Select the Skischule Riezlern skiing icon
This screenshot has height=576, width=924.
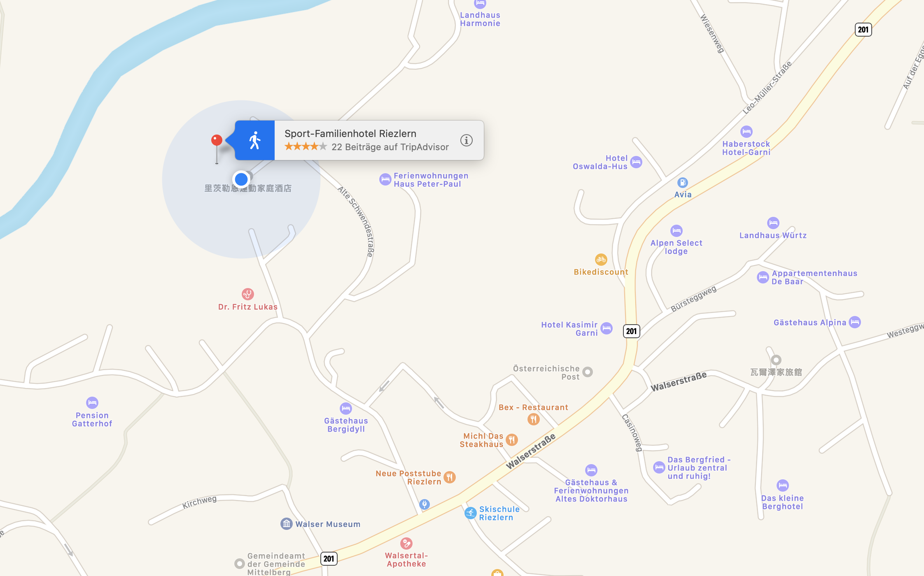tap(470, 513)
